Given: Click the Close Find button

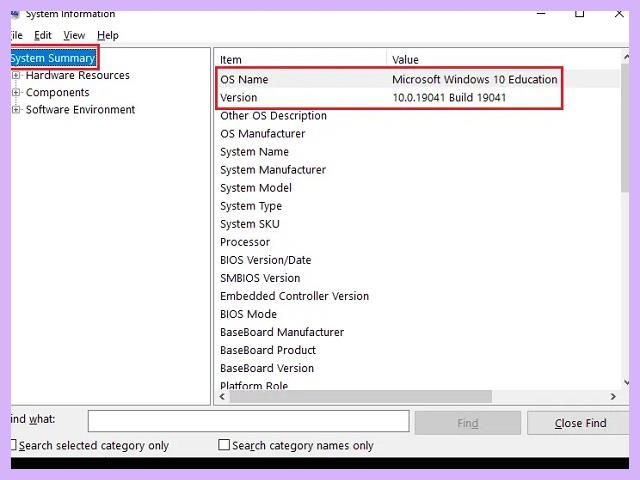Looking at the screenshot, I should click(x=578, y=423).
